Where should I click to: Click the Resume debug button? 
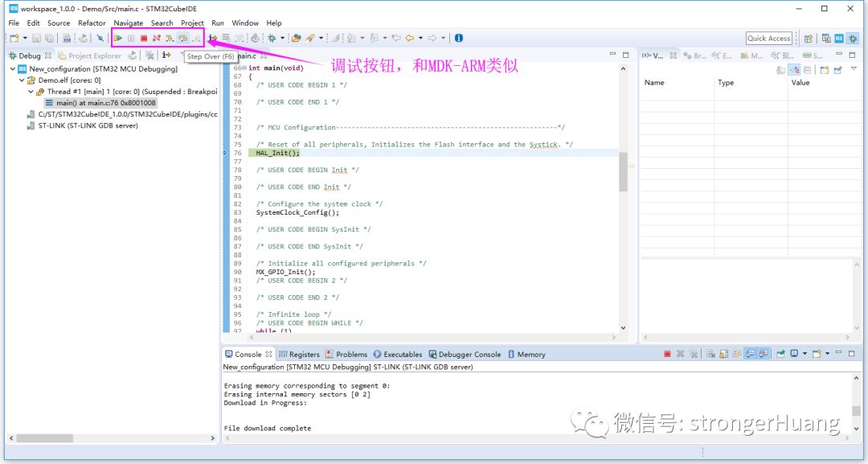pyautogui.click(x=118, y=37)
